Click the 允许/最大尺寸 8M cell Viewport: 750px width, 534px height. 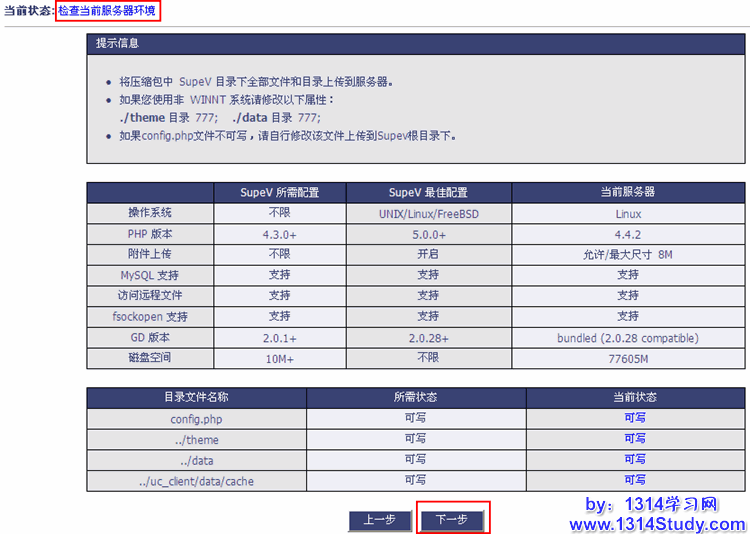[628, 255]
